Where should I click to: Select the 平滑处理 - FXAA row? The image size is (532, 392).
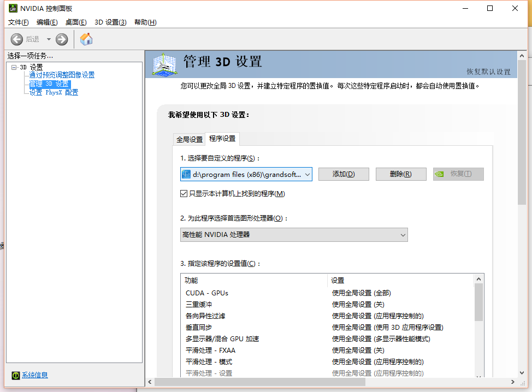(x=327, y=351)
